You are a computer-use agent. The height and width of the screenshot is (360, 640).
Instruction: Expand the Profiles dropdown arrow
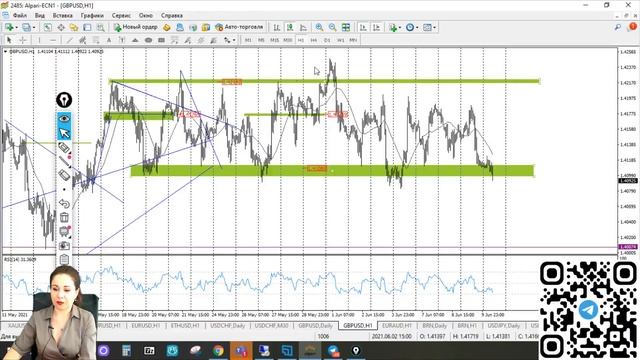pyautogui.click(x=33, y=27)
